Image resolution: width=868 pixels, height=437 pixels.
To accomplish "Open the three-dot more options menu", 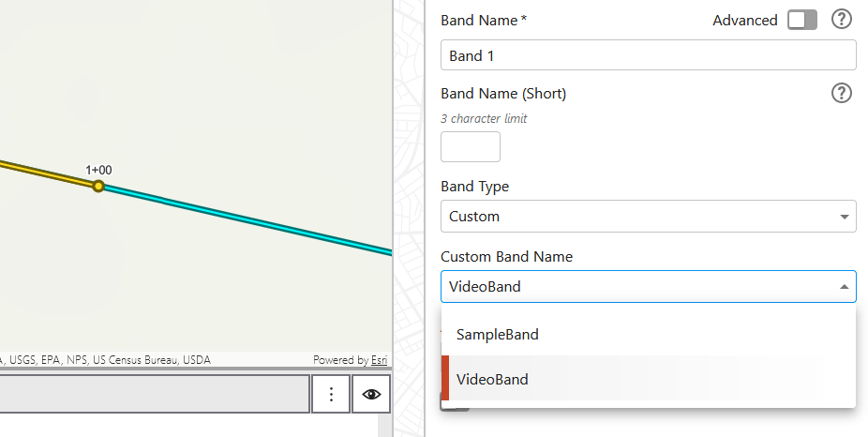I will coord(331,395).
